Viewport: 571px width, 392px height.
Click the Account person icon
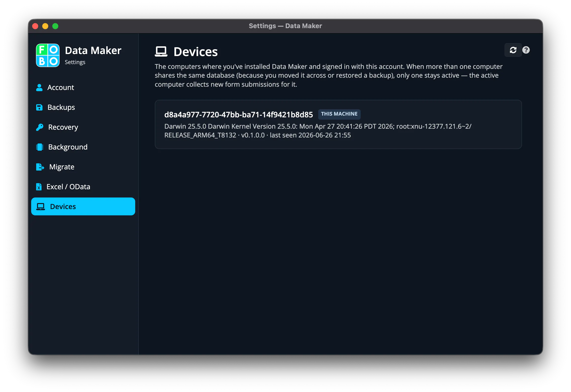(39, 87)
